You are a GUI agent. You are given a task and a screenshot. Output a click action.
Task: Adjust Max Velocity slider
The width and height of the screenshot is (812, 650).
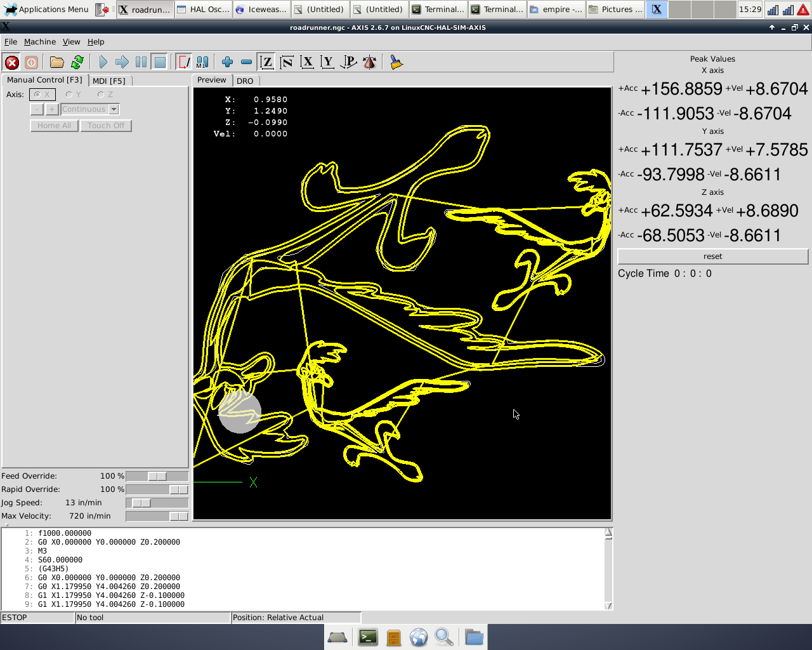click(157, 516)
